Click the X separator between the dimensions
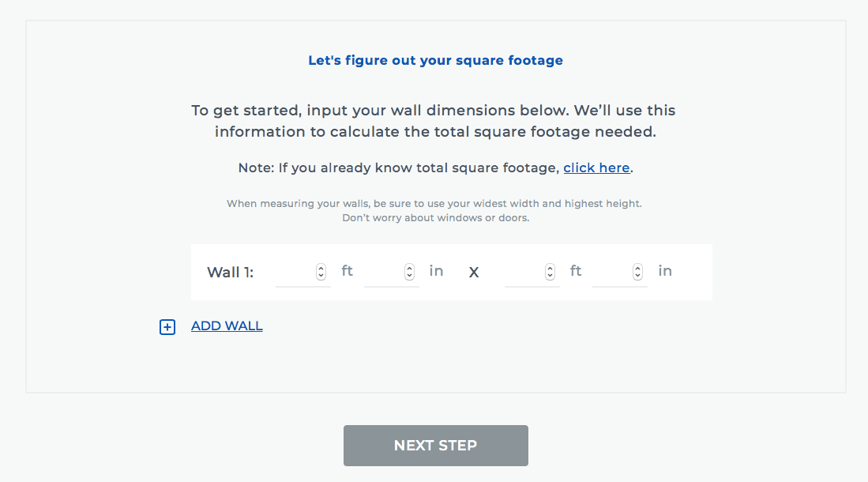The height and width of the screenshot is (482, 868). point(474,273)
